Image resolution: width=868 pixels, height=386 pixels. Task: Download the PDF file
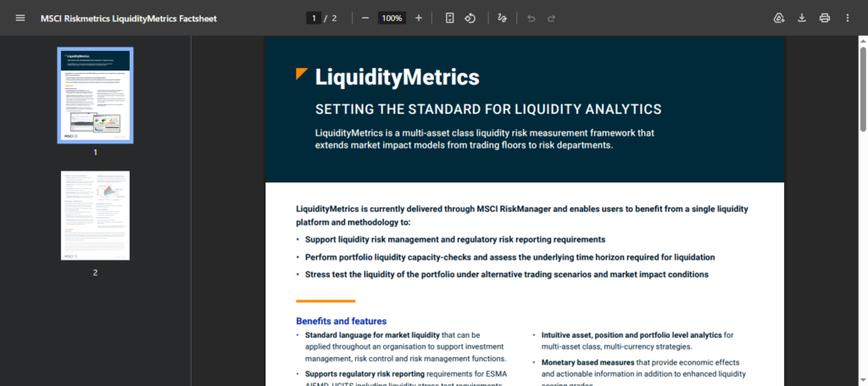802,18
